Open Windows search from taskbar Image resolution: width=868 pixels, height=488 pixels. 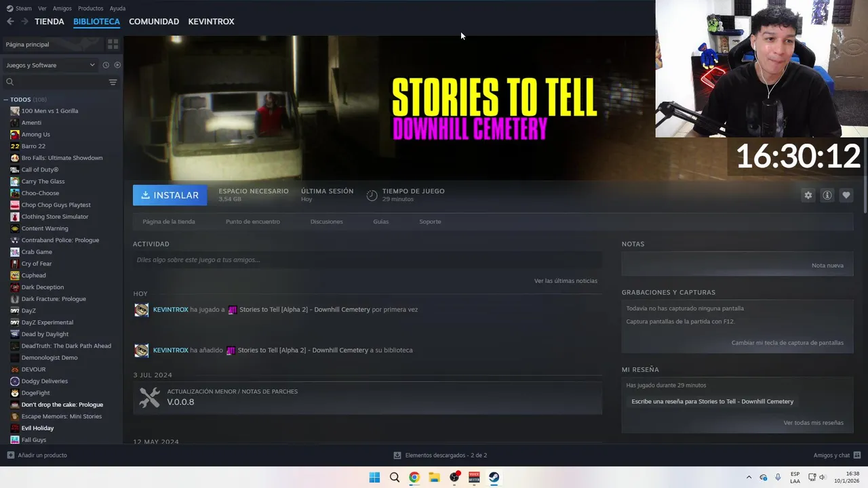click(395, 477)
